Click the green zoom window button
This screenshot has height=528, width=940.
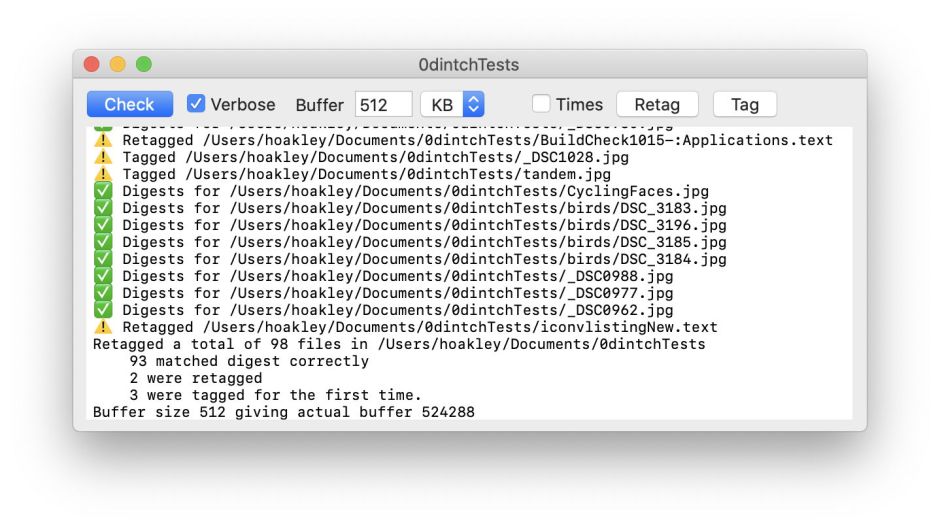point(143,65)
